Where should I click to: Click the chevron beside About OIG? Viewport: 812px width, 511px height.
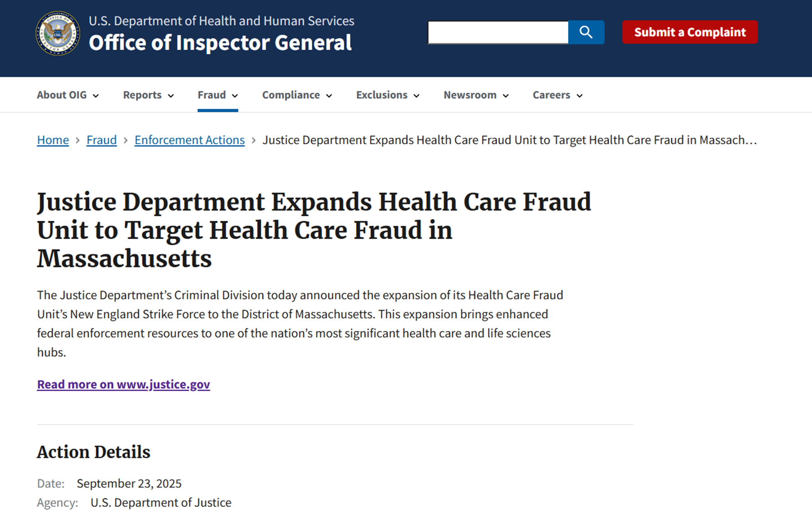pos(96,96)
